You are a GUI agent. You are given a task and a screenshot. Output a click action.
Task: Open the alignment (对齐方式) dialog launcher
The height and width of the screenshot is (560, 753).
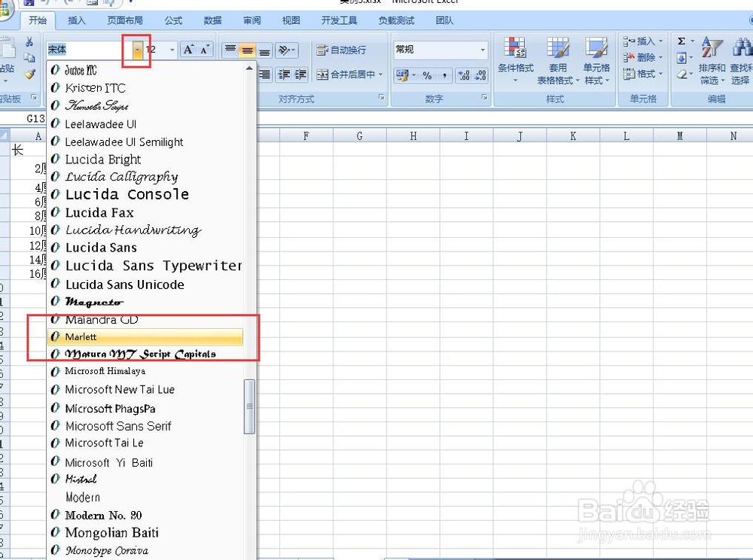point(382,97)
